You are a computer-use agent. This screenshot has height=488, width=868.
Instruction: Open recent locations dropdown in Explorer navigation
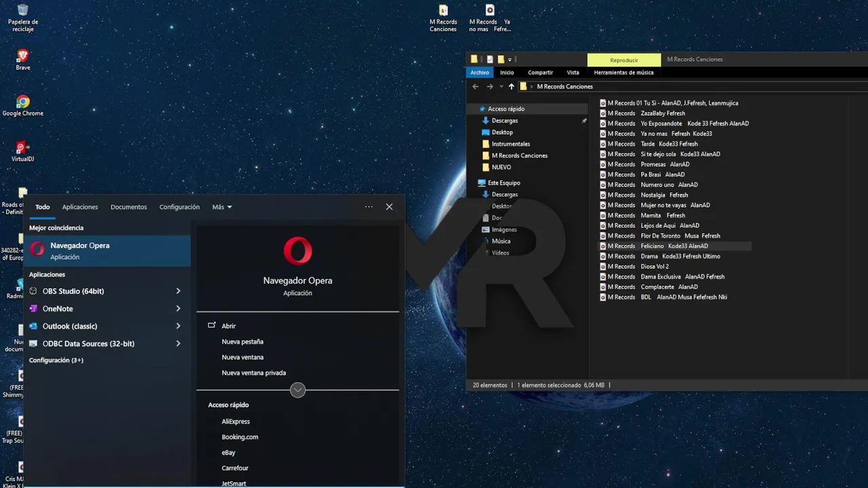[501, 87]
